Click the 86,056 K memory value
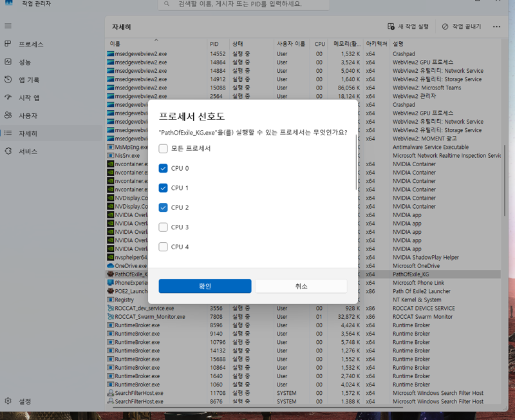The height and width of the screenshot is (420, 515). (349, 88)
